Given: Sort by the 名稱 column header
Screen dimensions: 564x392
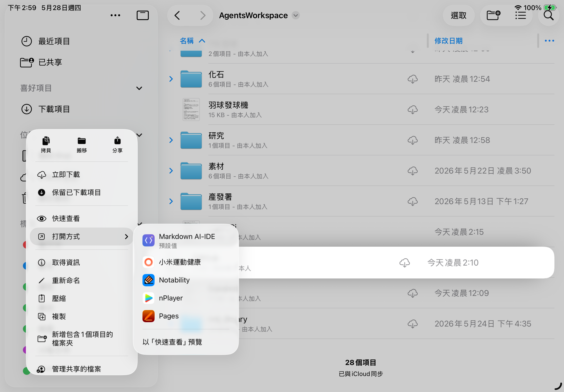Looking at the screenshot, I should click(192, 41).
